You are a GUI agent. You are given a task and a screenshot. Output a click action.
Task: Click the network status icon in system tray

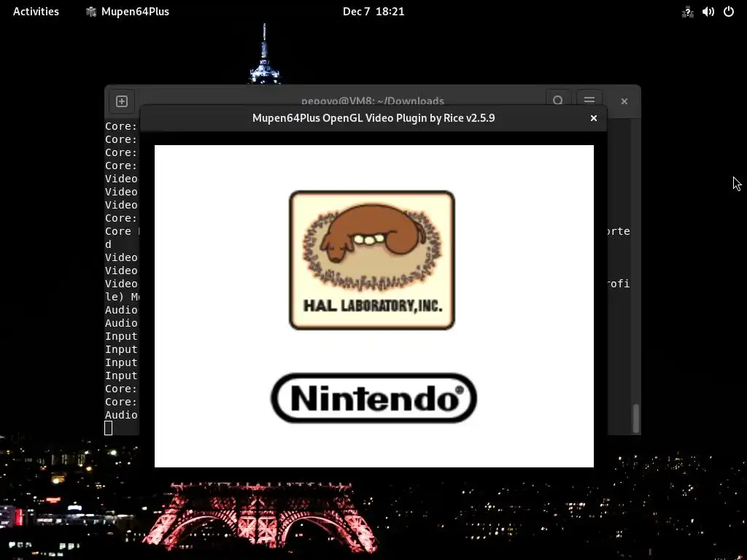click(x=687, y=12)
